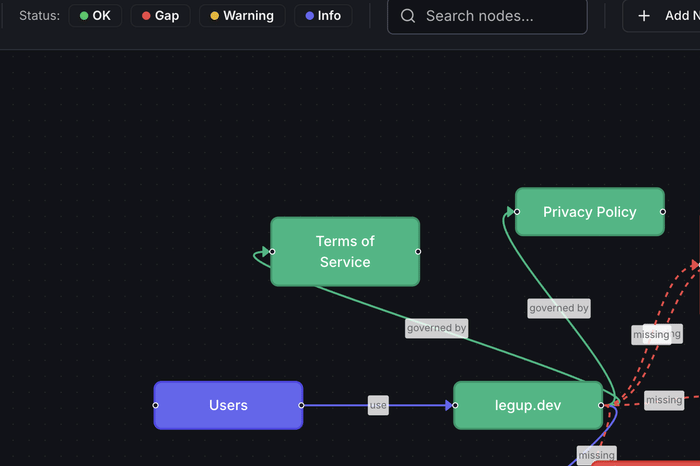This screenshot has height=466, width=700.
Task: Toggle the OK status filter
Action: 95,16
